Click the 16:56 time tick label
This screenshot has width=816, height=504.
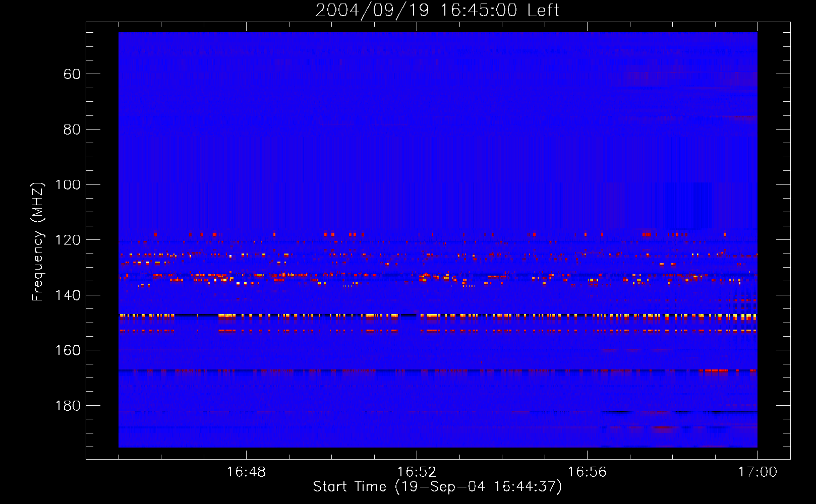(x=587, y=472)
